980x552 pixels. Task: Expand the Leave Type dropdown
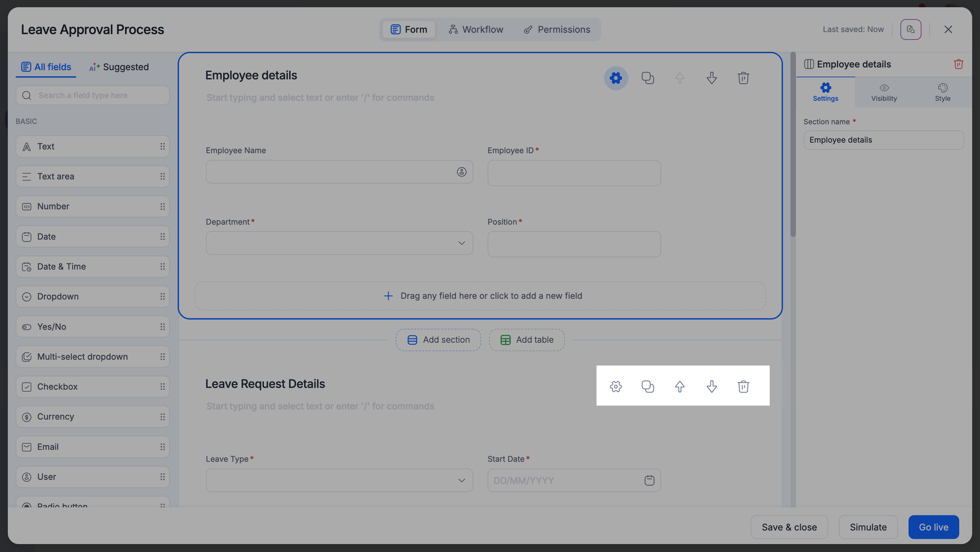461,480
